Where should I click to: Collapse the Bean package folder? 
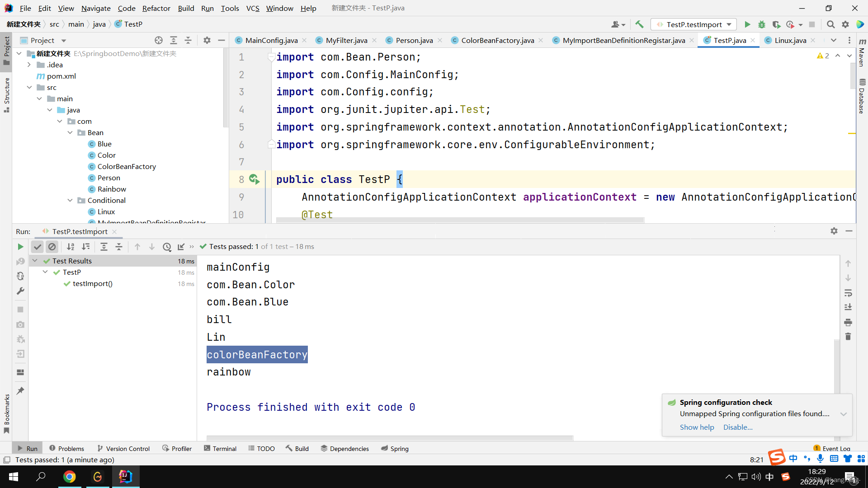[70, 132]
